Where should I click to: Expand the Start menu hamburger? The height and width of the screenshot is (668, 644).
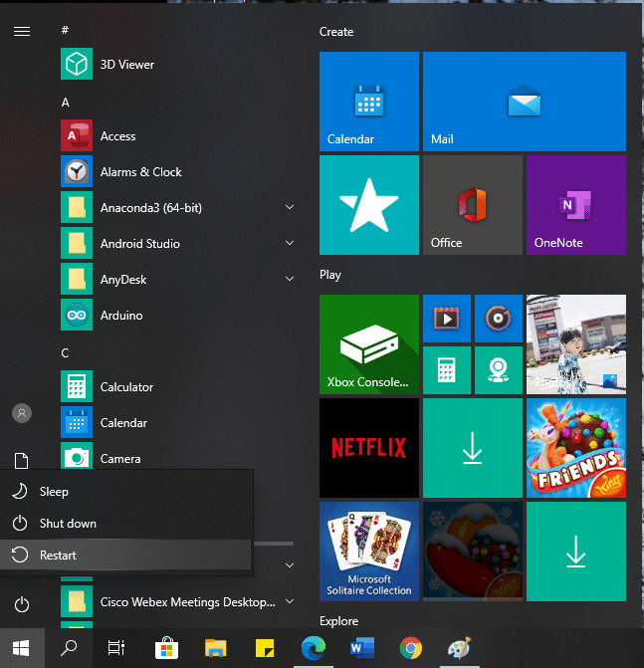(22, 31)
